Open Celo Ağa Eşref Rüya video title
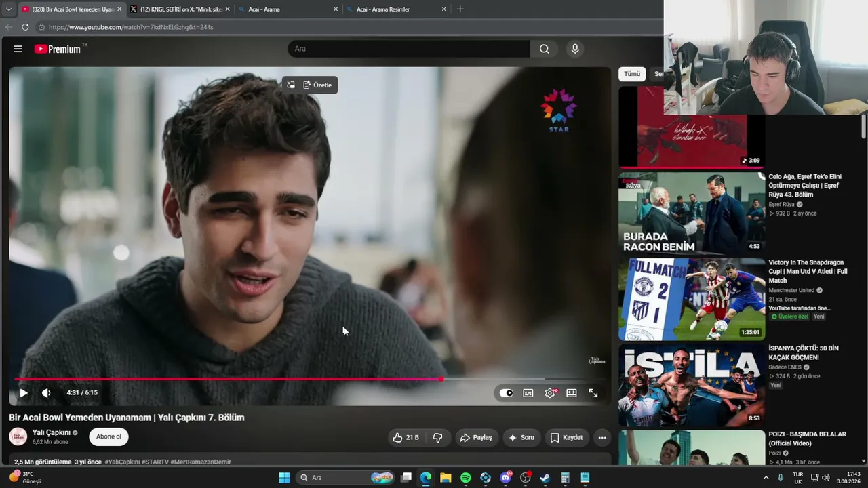868x488 pixels. click(805, 186)
